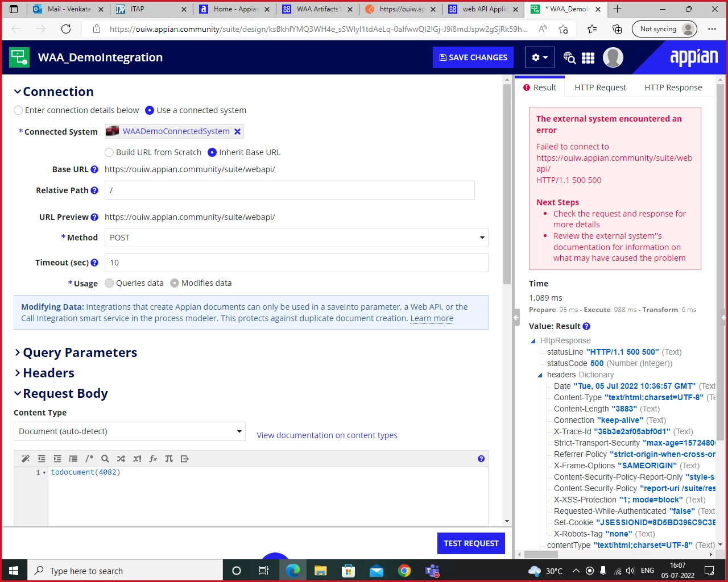Click the export arrow icon in expression toolbar
Screen dimensions: 728x582
tap(185, 459)
